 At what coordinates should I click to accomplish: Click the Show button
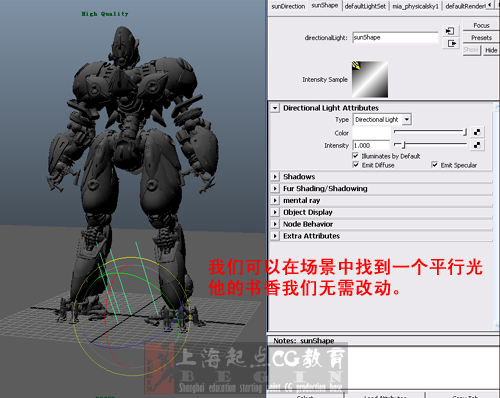pyautogui.click(x=471, y=50)
